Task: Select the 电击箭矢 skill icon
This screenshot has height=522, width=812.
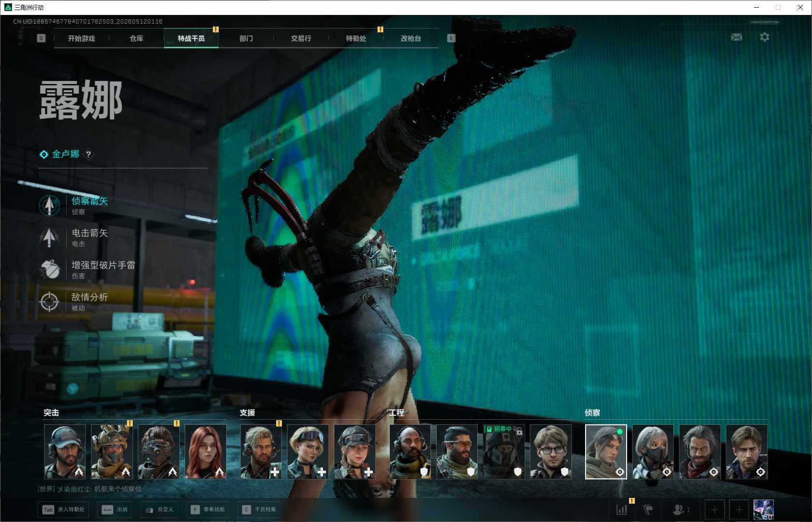Action: pyautogui.click(x=49, y=237)
